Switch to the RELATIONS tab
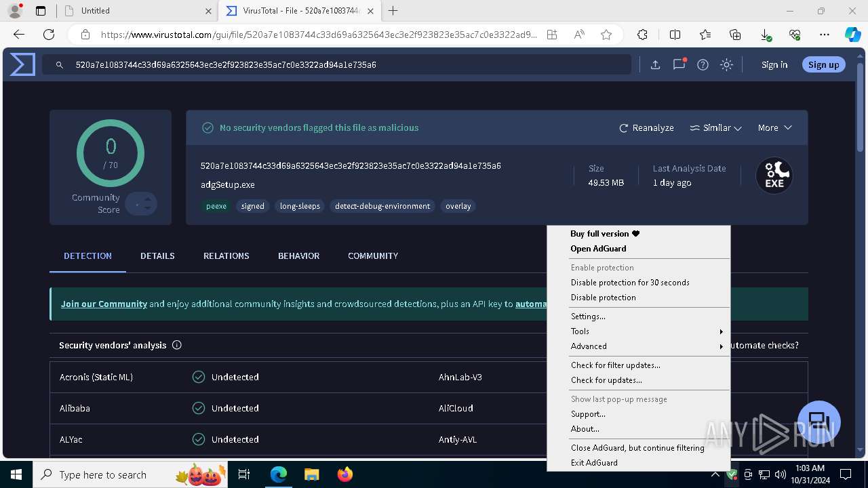This screenshot has width=868, height=488. [x=226, y=256]
